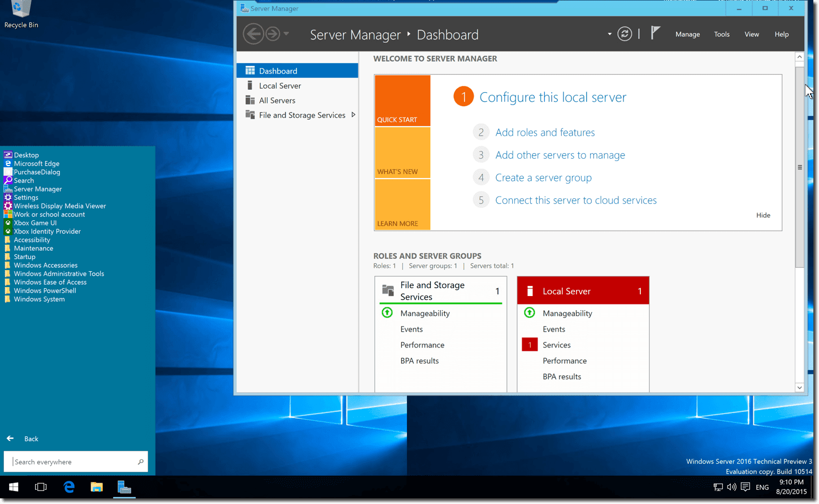The width and height of the screenshot is (819, 504).
Task: Open the Notifications flag
Action: 655,32
